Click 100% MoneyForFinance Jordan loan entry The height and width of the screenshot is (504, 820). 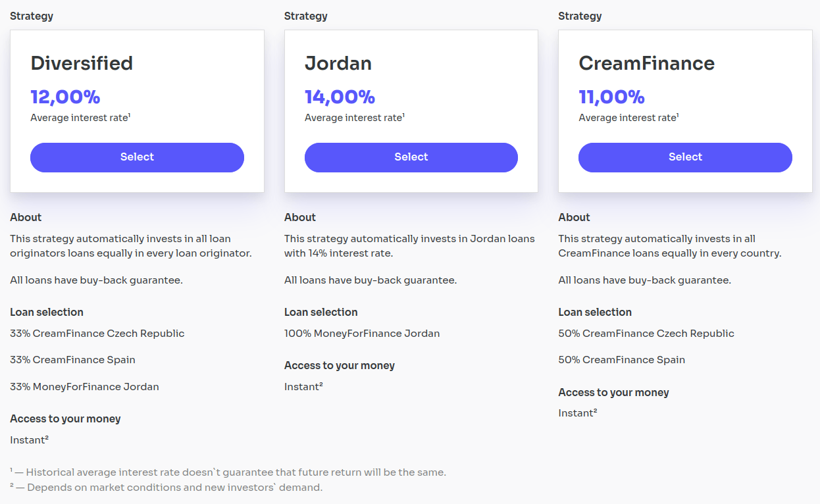(x=362, y=334)
